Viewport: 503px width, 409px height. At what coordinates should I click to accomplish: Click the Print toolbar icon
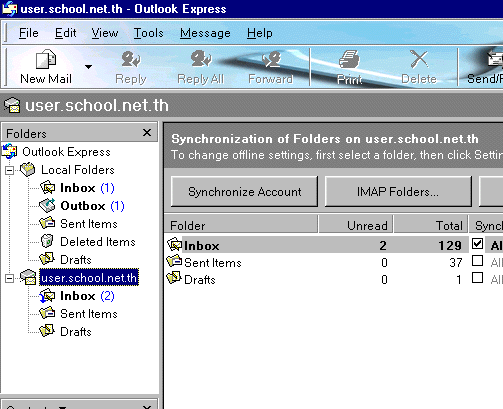pos(349,59)
